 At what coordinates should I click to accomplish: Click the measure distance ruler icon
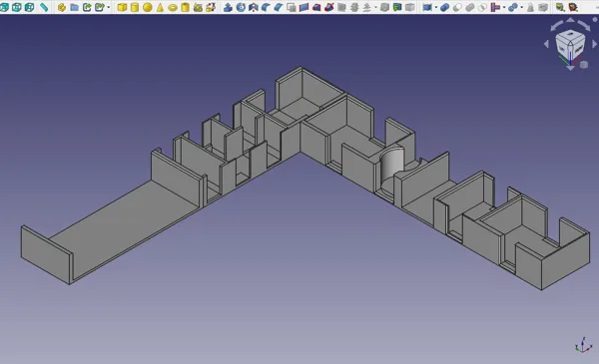pos(44,7)
